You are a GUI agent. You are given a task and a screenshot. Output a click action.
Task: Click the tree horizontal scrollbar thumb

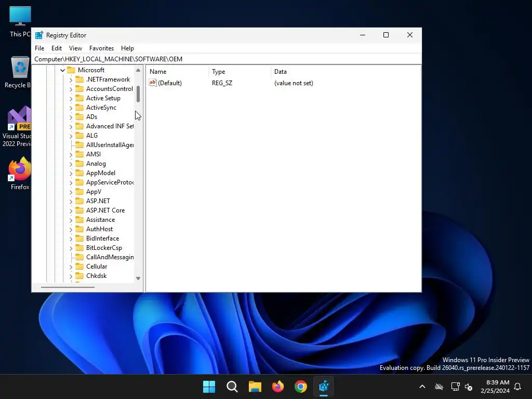click(68, 287)
